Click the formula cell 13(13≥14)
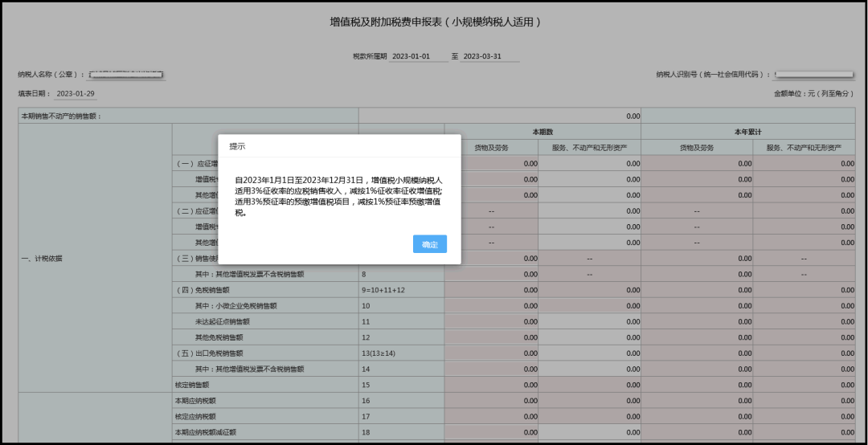 coord(401,353)
